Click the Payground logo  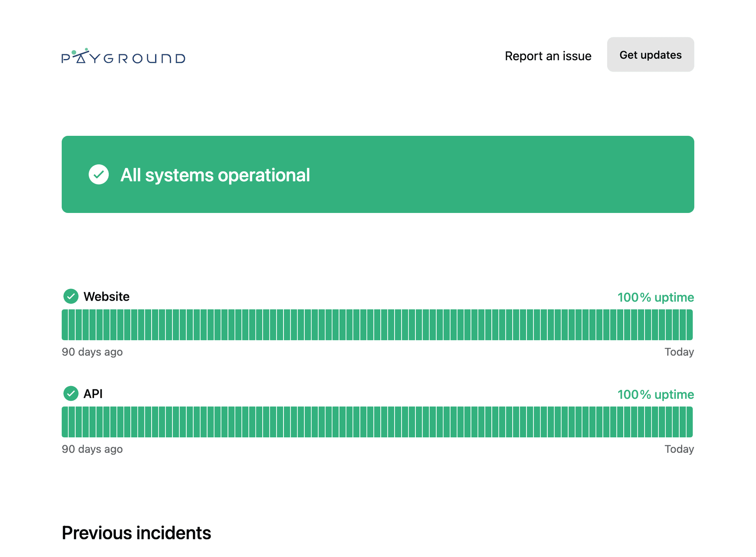[x=123, y=56]
